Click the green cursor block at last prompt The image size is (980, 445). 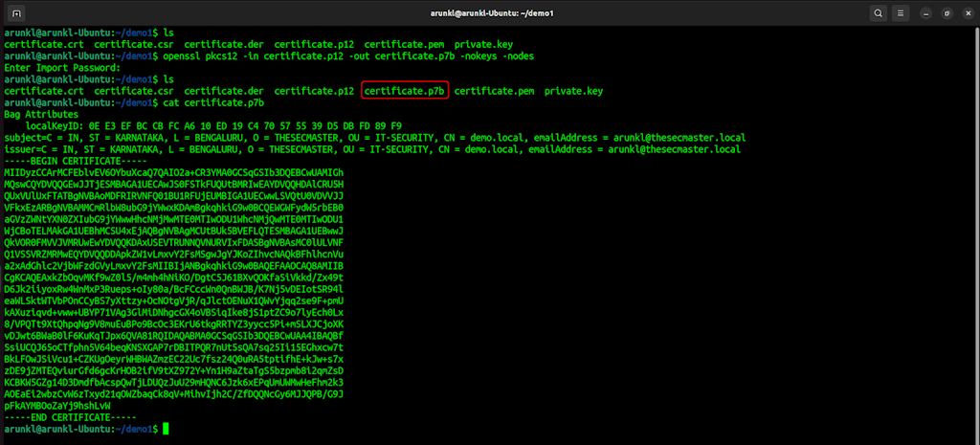tap(166, 429)
